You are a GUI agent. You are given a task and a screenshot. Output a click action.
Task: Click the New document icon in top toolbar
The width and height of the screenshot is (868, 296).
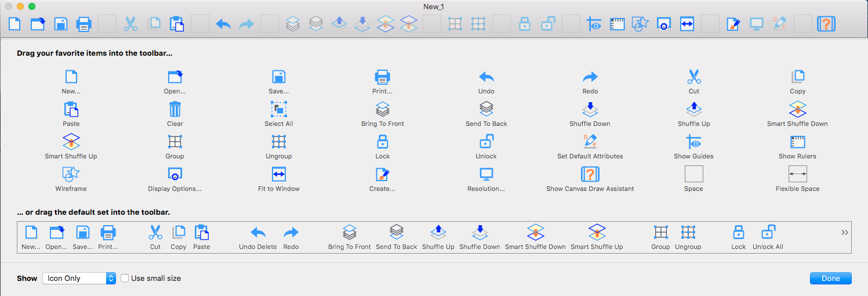[14, 24]
